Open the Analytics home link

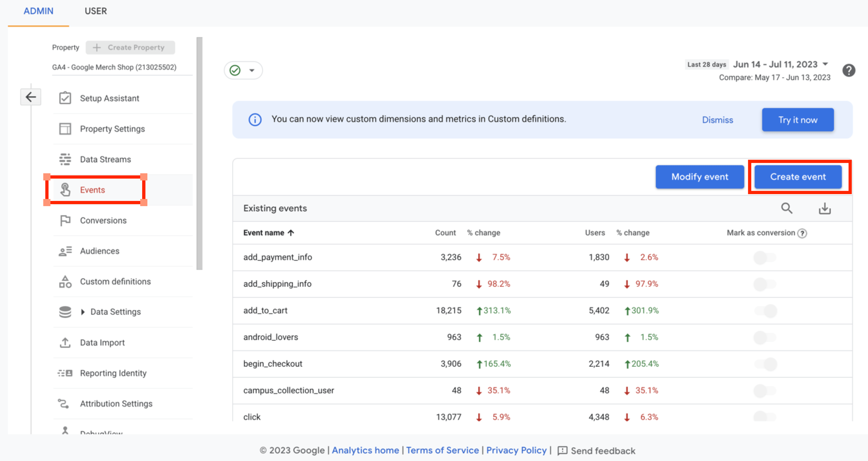pos(365,450)
